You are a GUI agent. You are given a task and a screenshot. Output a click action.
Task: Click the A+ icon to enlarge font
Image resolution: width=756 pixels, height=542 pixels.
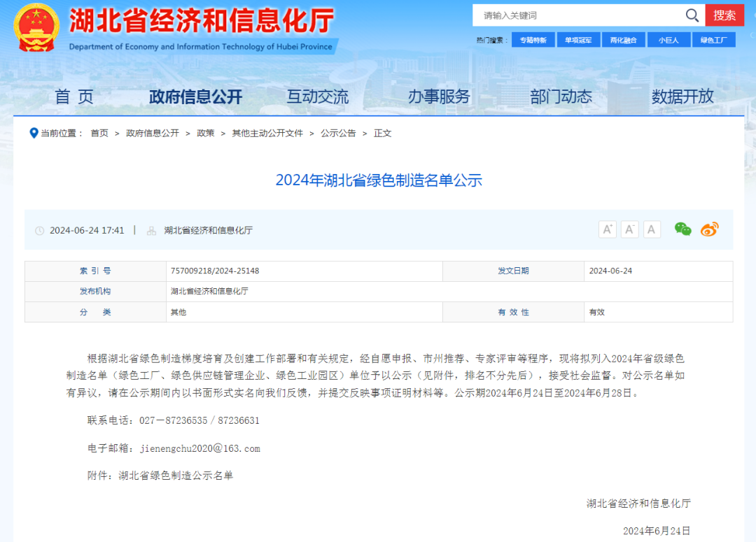coord(607,229)
